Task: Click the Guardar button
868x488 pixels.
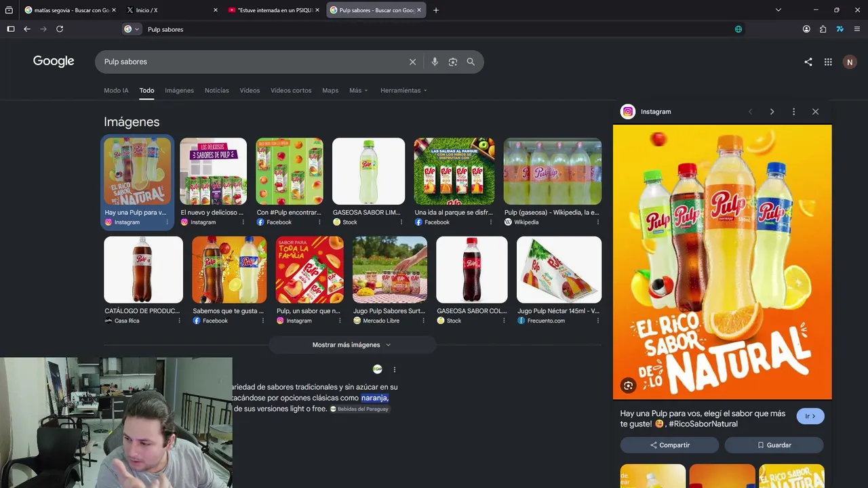Action: (x=774, y=445)
